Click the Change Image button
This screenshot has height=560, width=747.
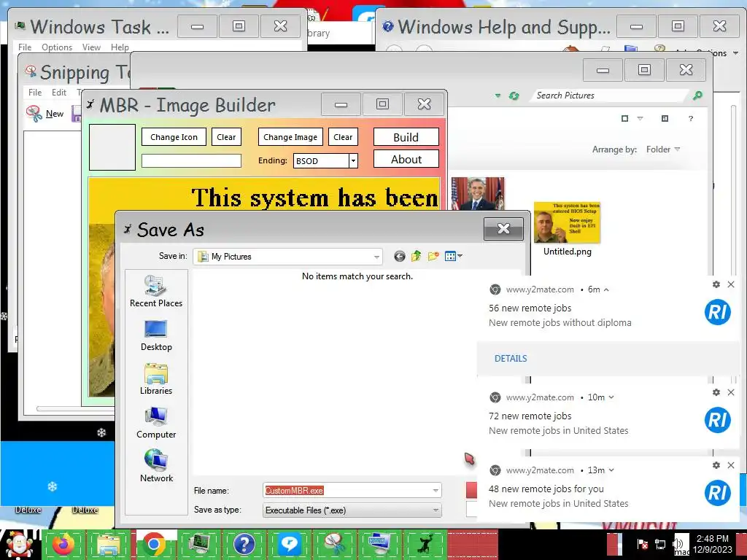(290, 137)
